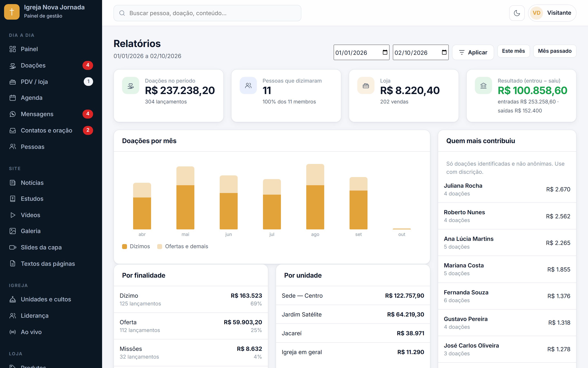
Task: Click Juliana Rocha contributor row
Action: (x=507, y=189)
